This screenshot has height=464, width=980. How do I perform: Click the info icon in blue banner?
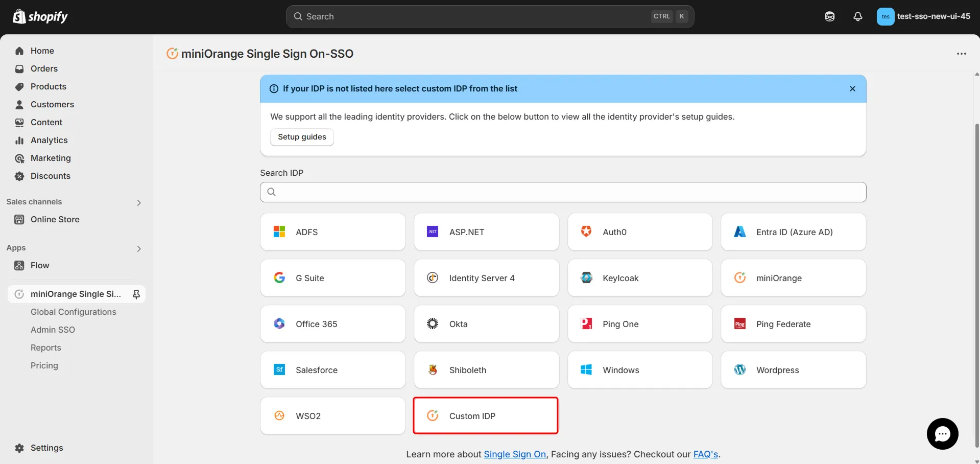coord(274,88)
